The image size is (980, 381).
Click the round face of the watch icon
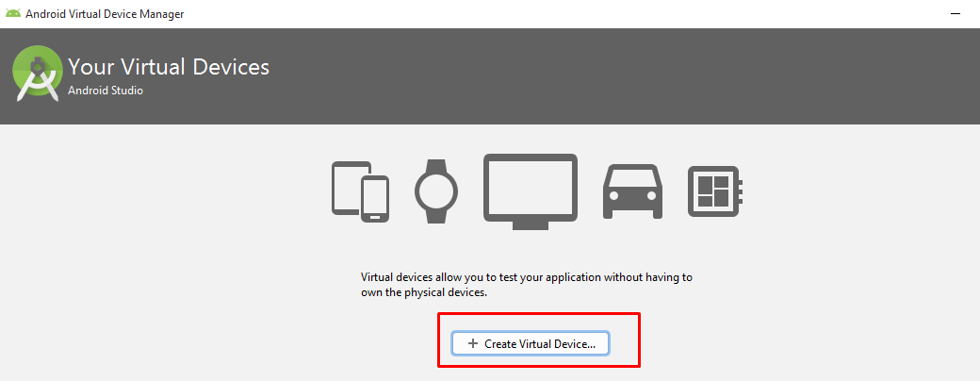click(434, 190)
